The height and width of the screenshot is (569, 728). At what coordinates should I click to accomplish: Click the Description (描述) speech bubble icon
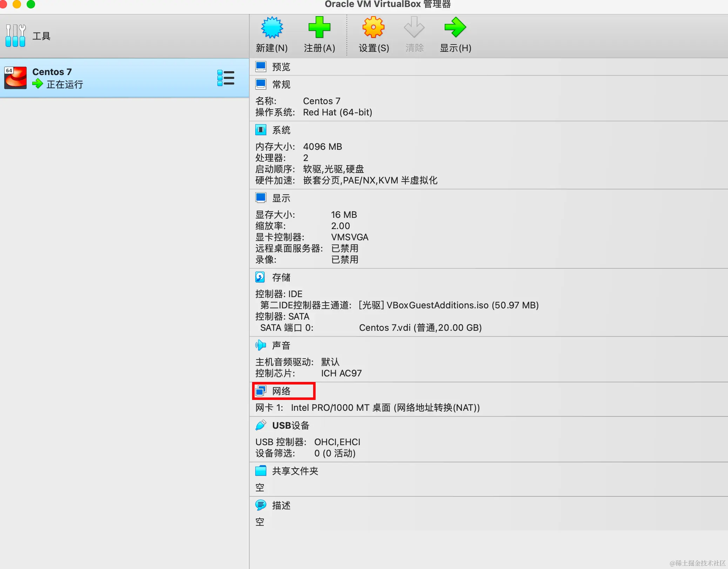261,505
